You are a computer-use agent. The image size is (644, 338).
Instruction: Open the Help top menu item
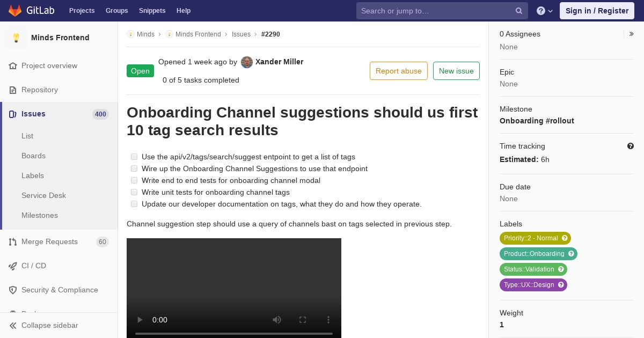(184, 11)
